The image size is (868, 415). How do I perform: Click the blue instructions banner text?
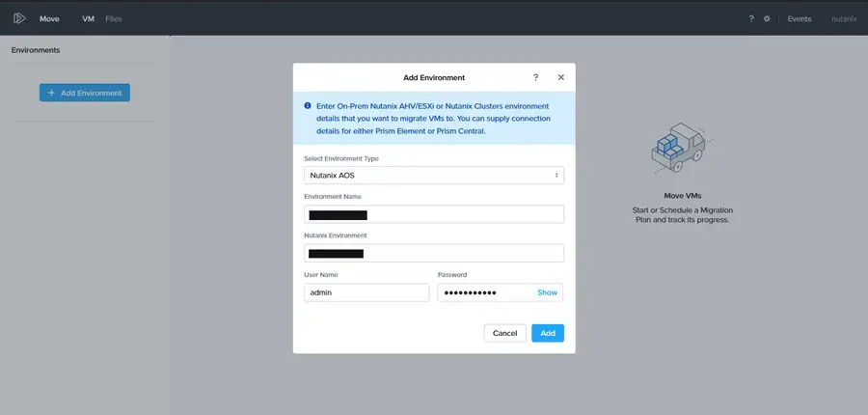[x=433, y=119]
